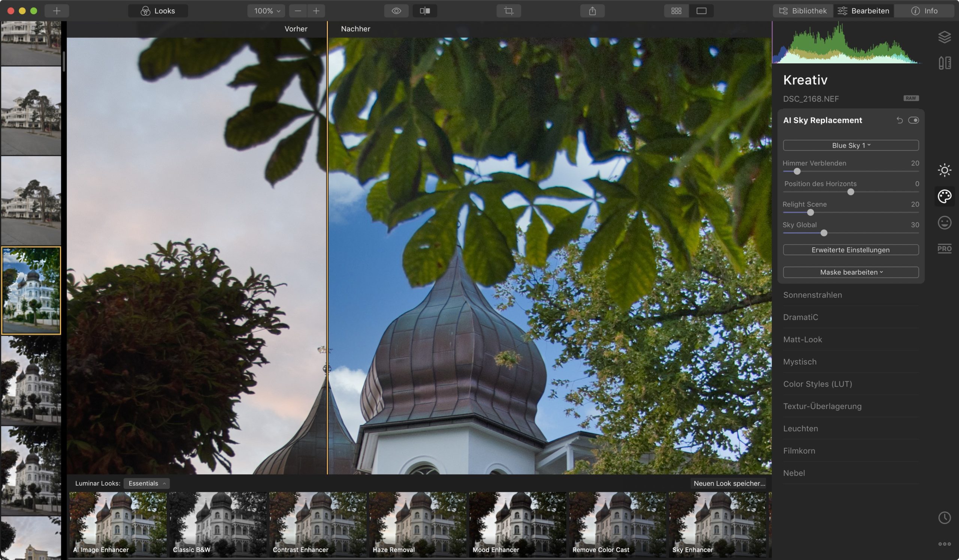Select the Creative palette icon
The height and width of the screenshot is (560, 959).
(944, 196)
